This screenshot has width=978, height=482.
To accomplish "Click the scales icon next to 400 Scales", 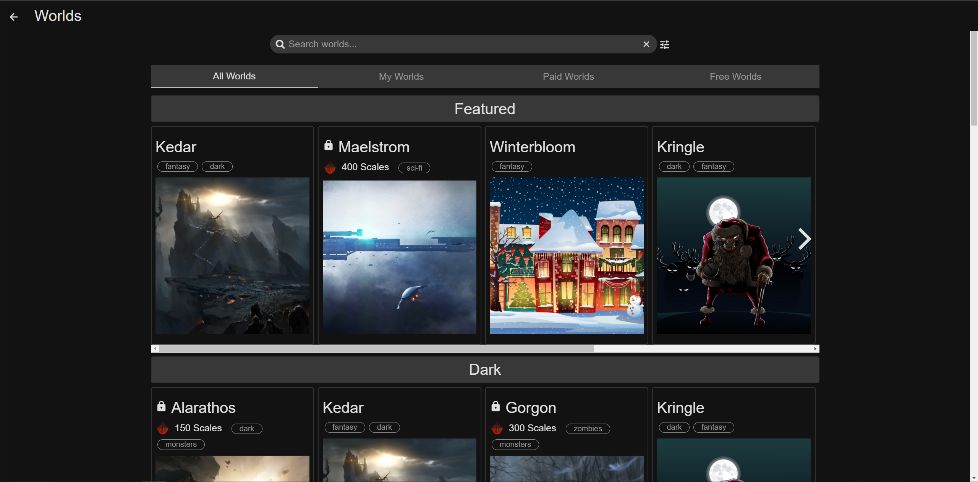I will tap(331, 167).
